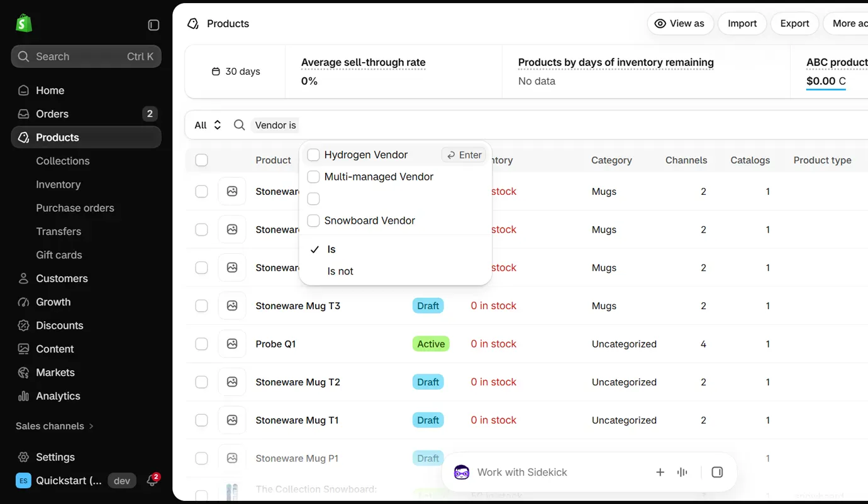Click the Markets globe icon

point(23,373)
